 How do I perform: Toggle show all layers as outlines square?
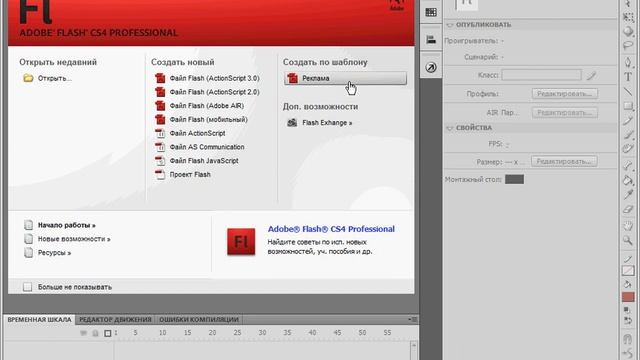[x=108, y=333]
